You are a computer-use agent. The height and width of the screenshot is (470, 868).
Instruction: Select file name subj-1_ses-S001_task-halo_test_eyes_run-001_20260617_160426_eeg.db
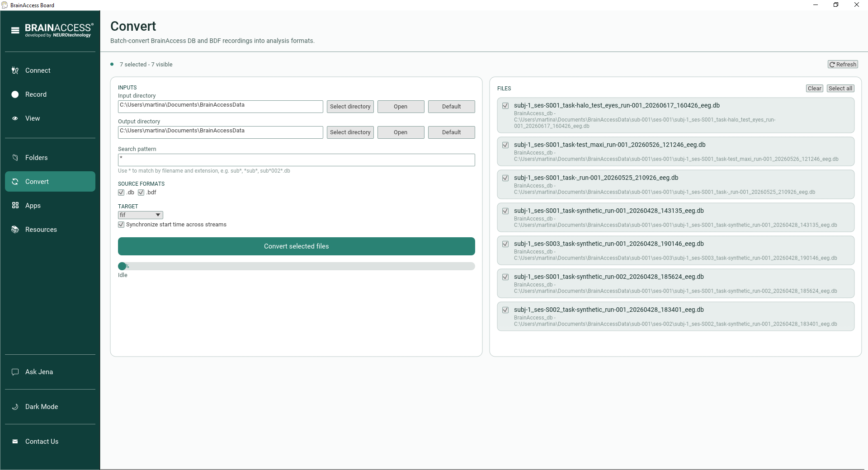click(617, 106)
